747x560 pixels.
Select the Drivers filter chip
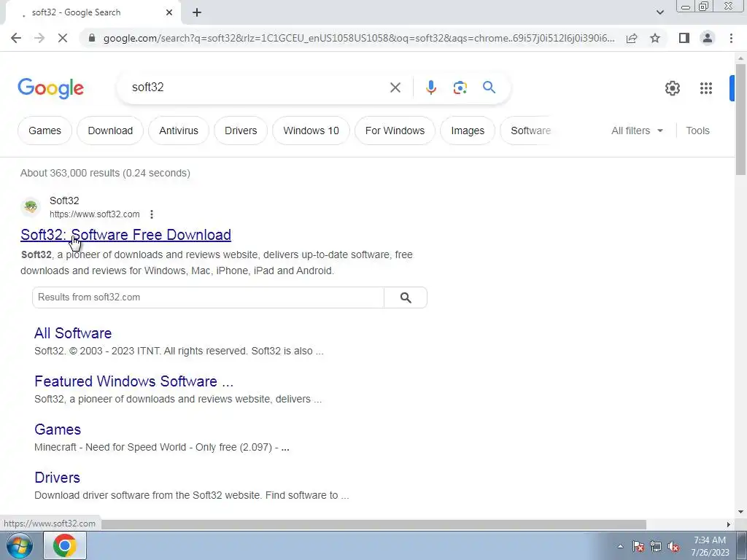click(241, 131)
